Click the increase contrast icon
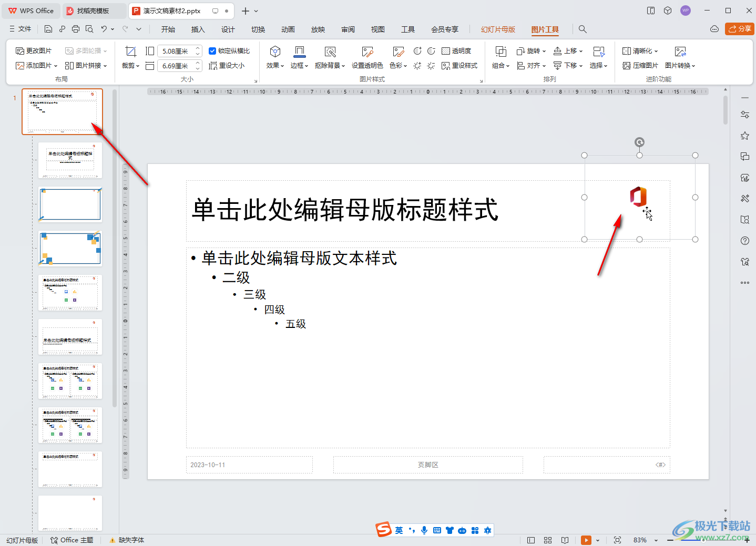 click(x=417, y=51)
